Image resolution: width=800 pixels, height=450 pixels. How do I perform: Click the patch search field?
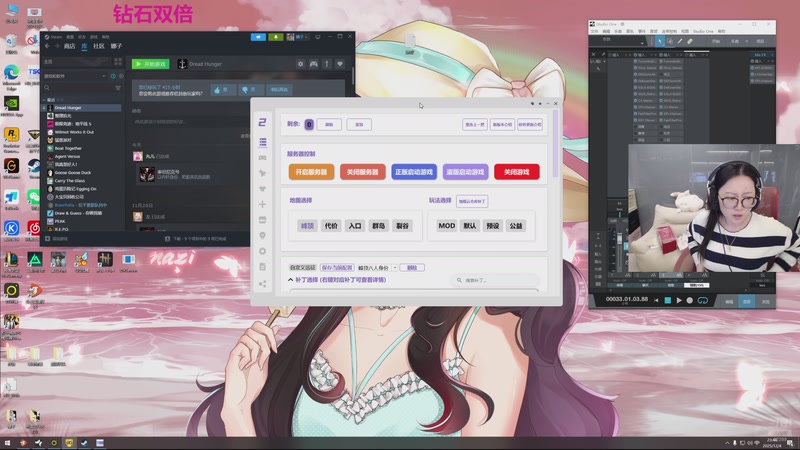pos(495,280)
